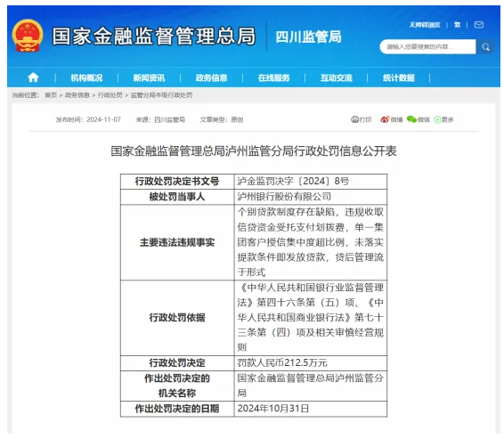Go to 行政处罚 in breadcrumb

click(x=110, y=95)
